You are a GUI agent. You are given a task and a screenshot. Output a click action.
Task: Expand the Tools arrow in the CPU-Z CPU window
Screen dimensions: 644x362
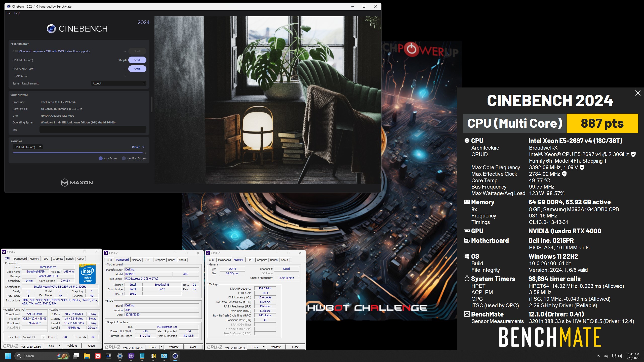pyautogui.click(x=60, y=346)
